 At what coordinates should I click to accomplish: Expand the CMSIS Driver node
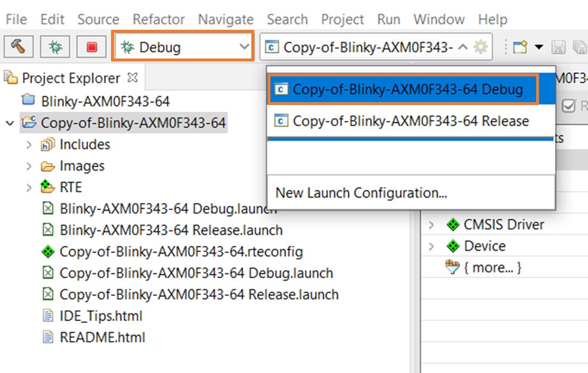pyautogui.click(x=431, y=224)
